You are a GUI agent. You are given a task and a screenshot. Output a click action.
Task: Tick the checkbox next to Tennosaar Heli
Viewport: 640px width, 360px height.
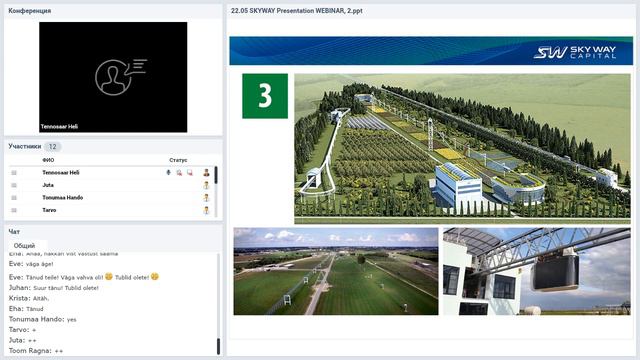(14, 173)
